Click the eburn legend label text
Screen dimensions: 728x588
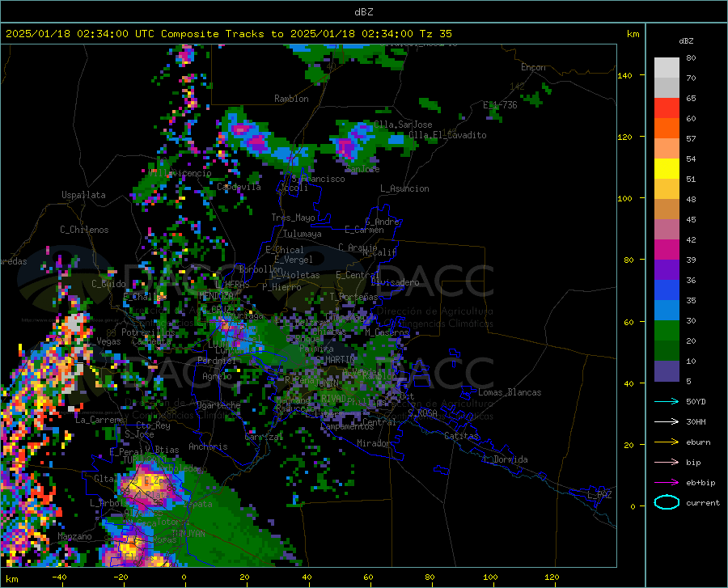pos(698,442)
